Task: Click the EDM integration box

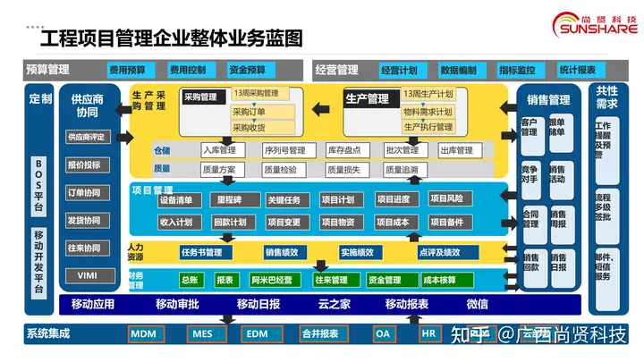Action: [261, 334]
